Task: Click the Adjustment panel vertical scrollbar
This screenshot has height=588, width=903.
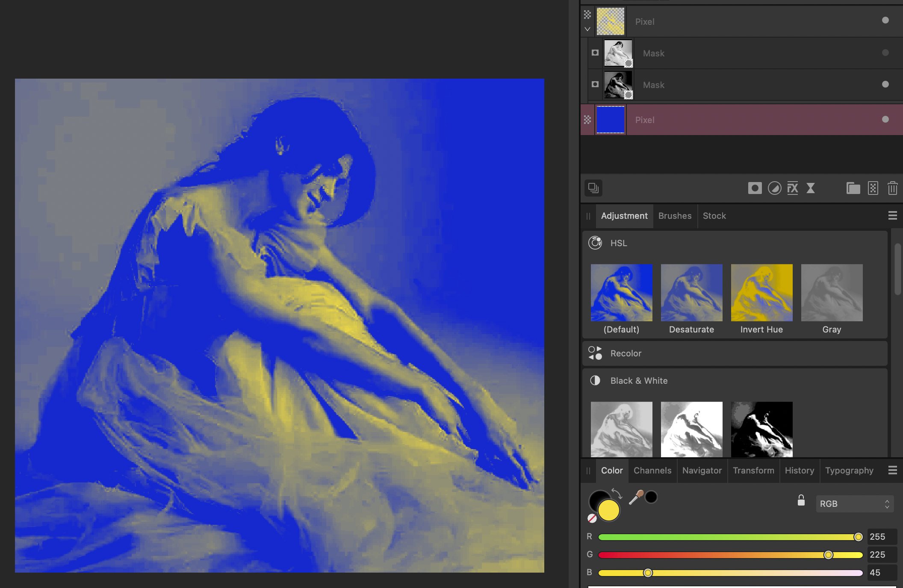Action: (897, 269)
